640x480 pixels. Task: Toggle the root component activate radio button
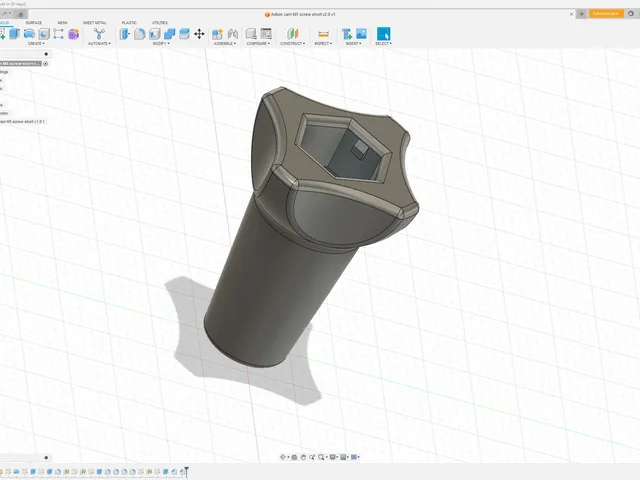point(46,64)
